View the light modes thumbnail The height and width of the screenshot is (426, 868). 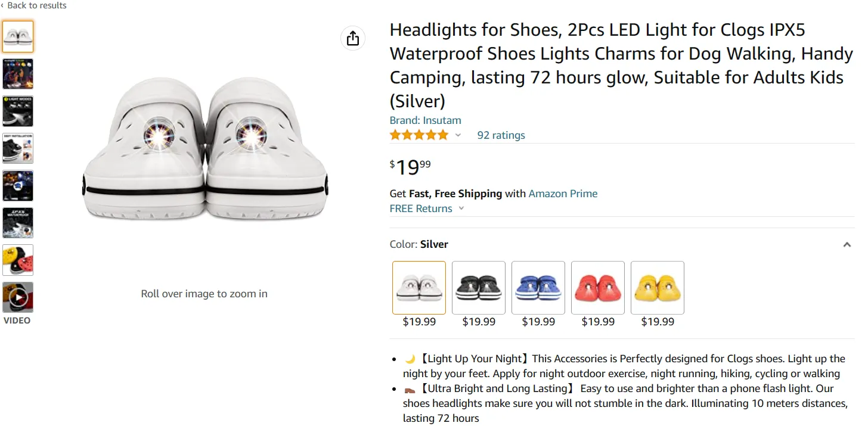point(18,111)
